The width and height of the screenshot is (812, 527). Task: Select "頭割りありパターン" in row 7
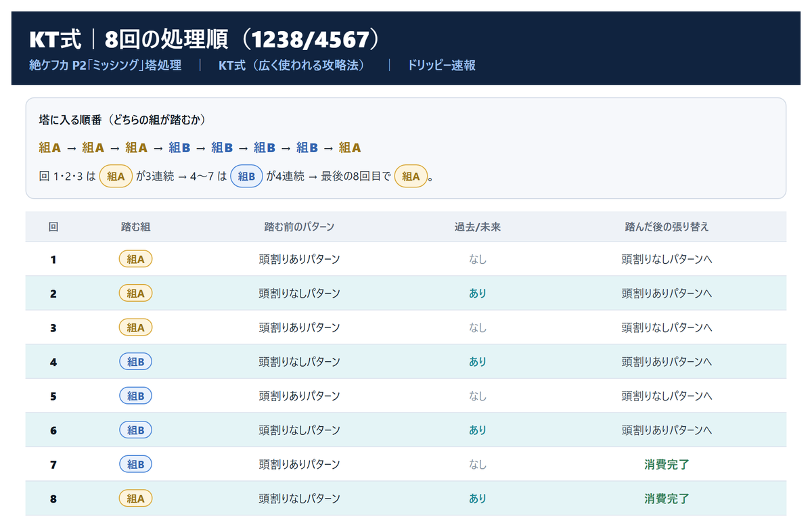click(x=299, y=465)
